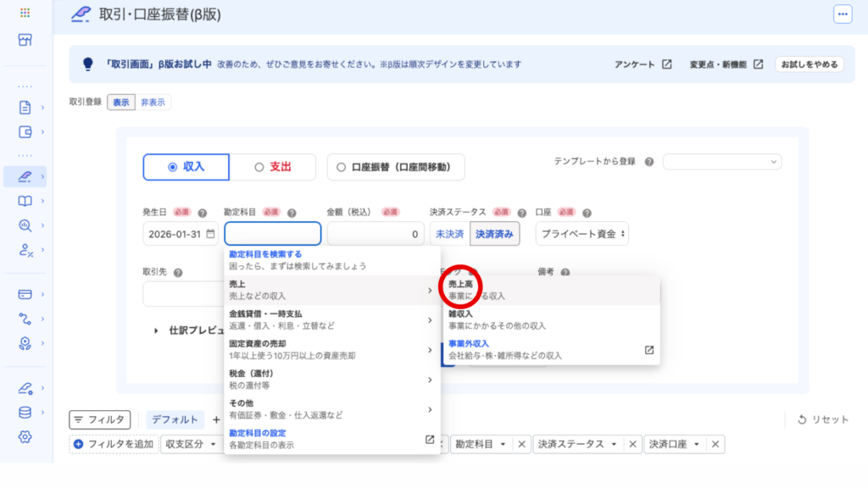The image size is (868, 488).
Task: Click the database icon in sidebar
Action: [x=25, y=413]
